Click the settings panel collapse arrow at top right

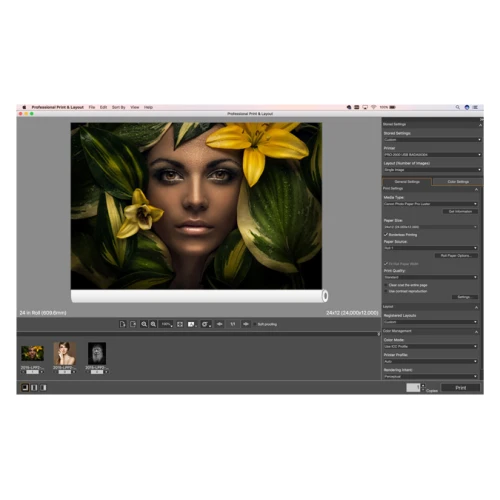click(x=482, y=119)
